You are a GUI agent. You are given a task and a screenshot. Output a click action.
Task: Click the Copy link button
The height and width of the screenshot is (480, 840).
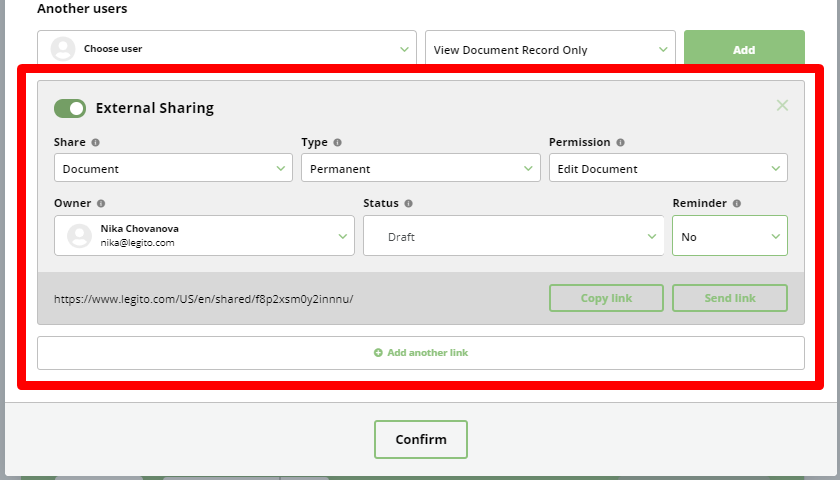click(x=606, y=298)
